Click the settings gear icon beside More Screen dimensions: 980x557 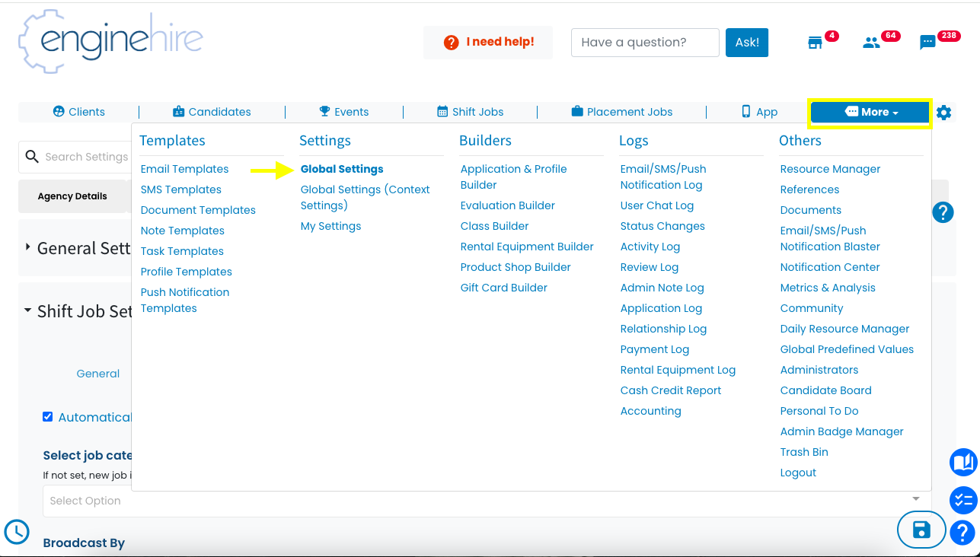click(944, 113)
